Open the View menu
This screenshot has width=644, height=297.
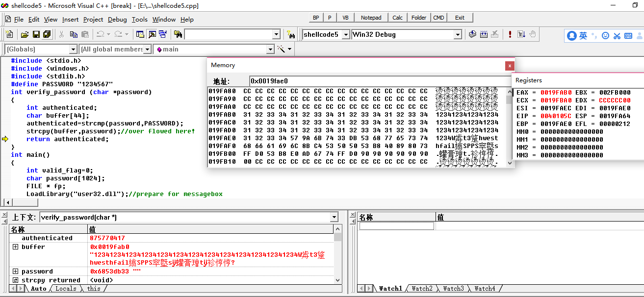[51, 20]
